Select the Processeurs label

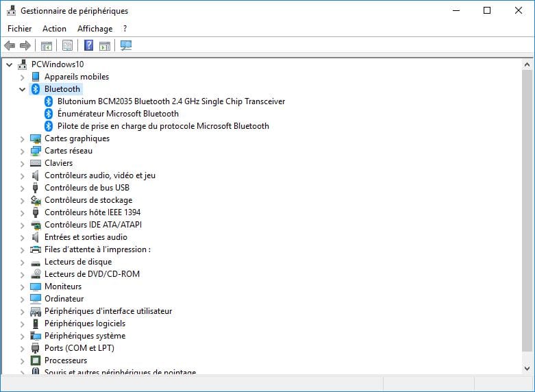tap(66, 360)
